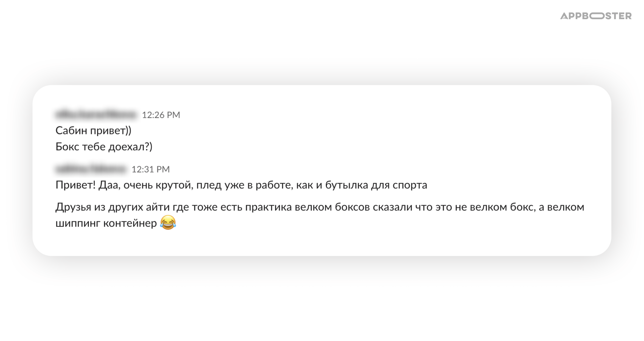The height and width of the screenshot is (341, 644).
Task: Click the words 'шиппинг контейнер'
Action: [x=106, y=223]
